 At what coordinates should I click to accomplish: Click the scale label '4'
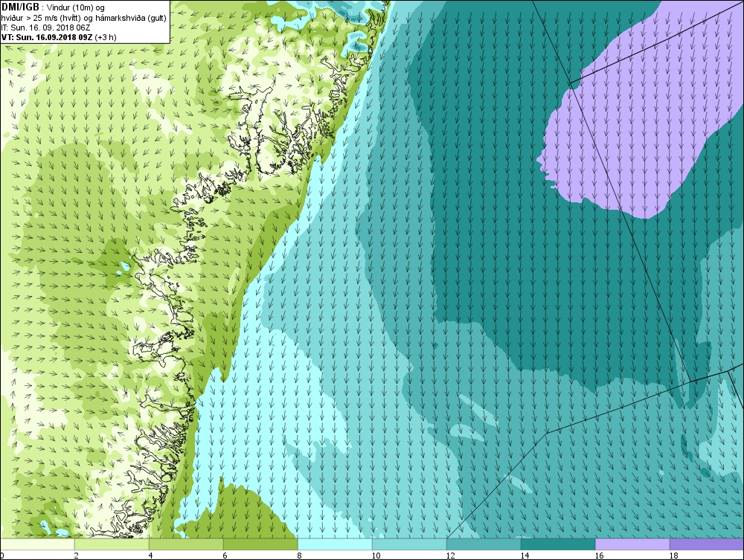[151, 556]
